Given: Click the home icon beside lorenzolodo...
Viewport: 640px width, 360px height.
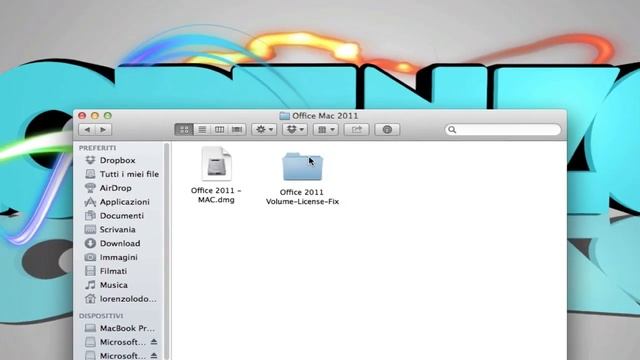Looking at the screenshot, I should tap(90, 299).
